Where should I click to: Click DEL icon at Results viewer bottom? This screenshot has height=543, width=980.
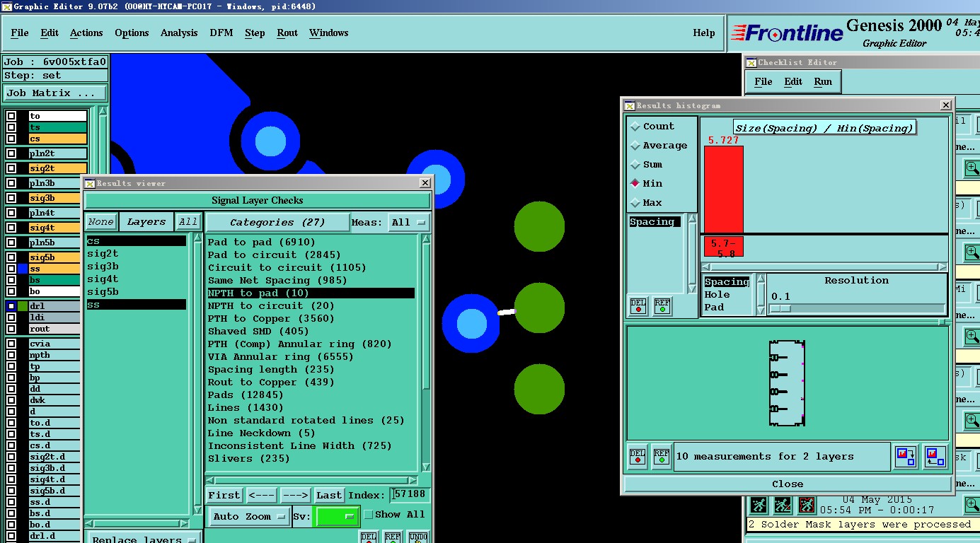coord(369,537)
